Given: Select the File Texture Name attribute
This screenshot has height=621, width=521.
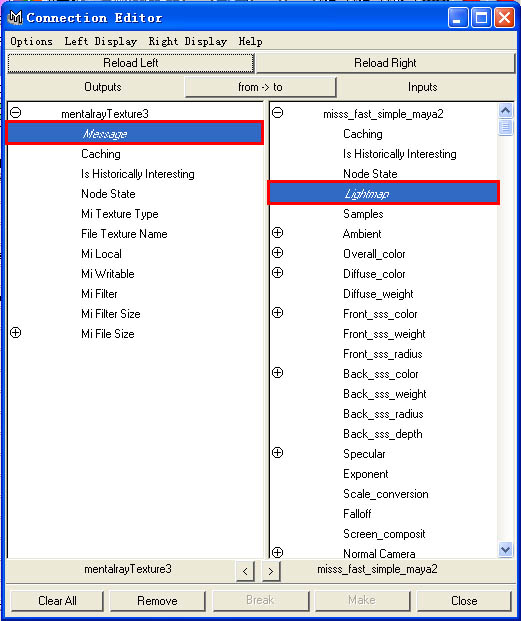Looking at the screenshot, I should click(x=124, y=234).
